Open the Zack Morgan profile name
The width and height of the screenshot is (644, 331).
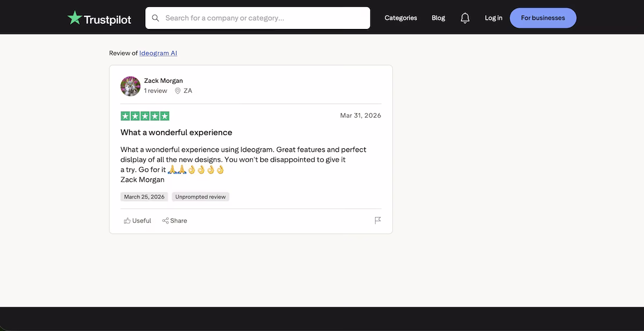(x=164, y=81)
